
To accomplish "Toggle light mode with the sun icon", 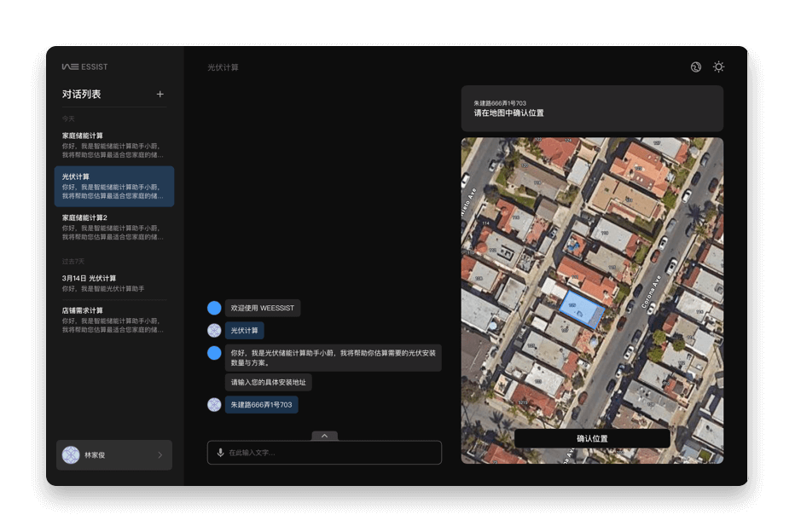I will pyautogui.click(x=718, y=66).
